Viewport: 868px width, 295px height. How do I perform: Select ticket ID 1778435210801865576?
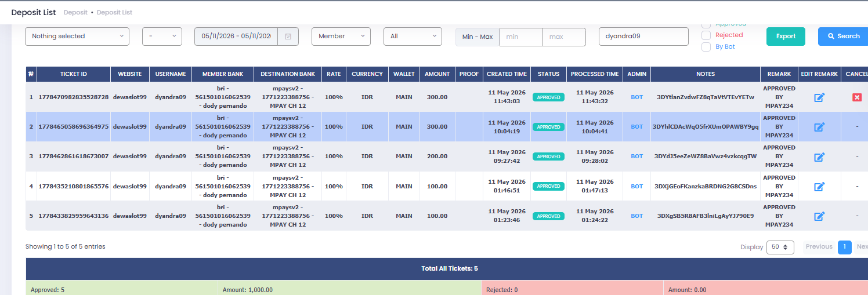(x=74, y=187)
